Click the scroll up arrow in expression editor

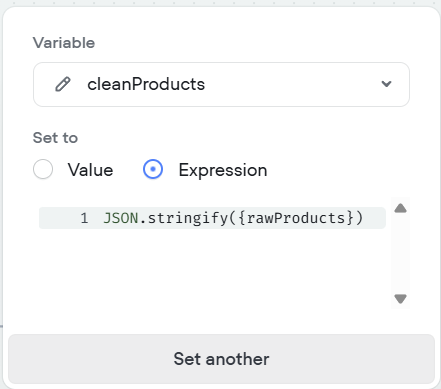[400, 208]
